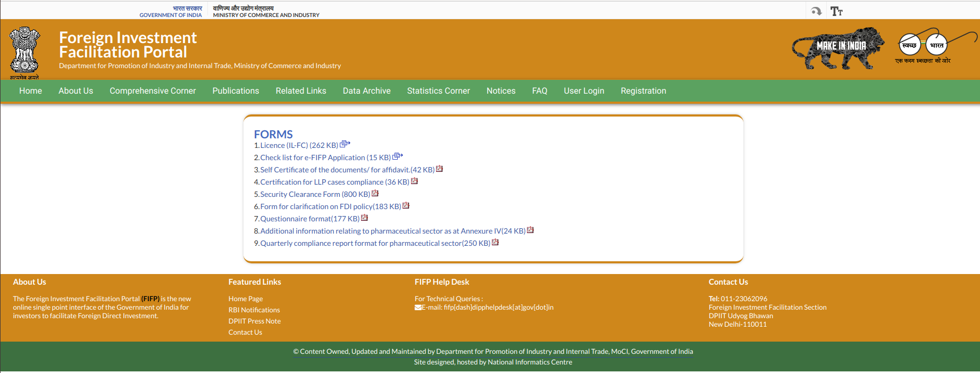980x373 pixels.
Task: Click the Foreign Investment Facilitation Portal title
Action: pyautogui.click(x=128, y=45)
